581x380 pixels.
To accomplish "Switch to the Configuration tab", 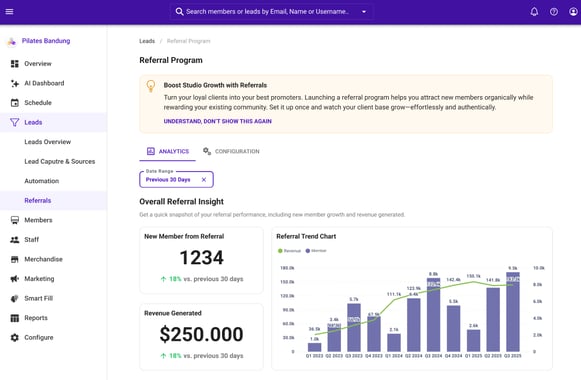I will [x=231, y=151].
